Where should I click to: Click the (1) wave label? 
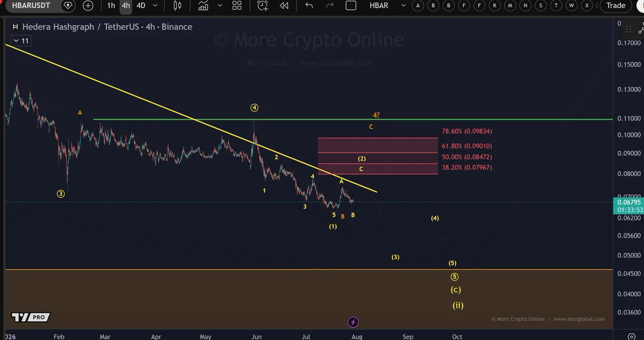(x=333, y=226)
